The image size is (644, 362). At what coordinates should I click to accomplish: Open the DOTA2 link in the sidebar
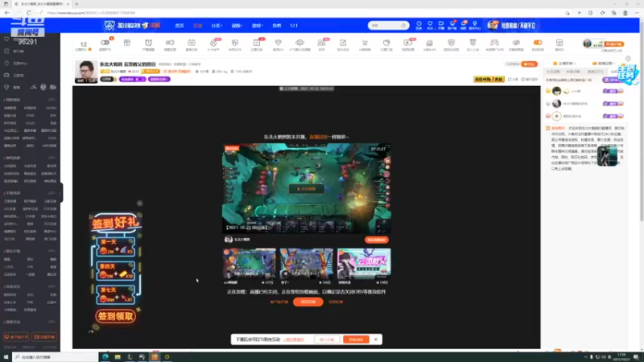(x=51, y=108)
